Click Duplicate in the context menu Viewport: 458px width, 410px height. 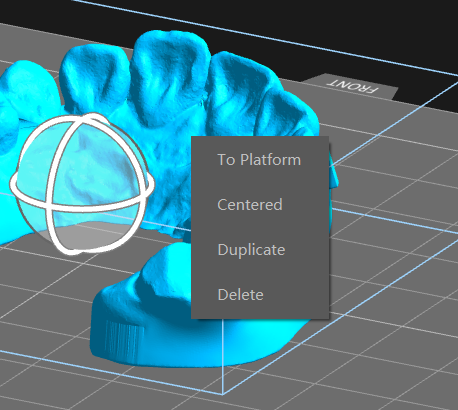pos(251,250)
